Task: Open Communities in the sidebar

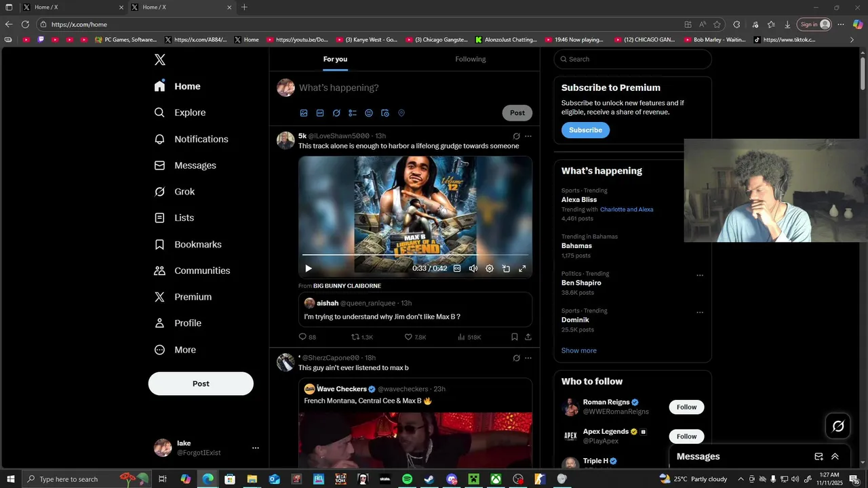Action: pyautogui.click(x=192, y=270)
